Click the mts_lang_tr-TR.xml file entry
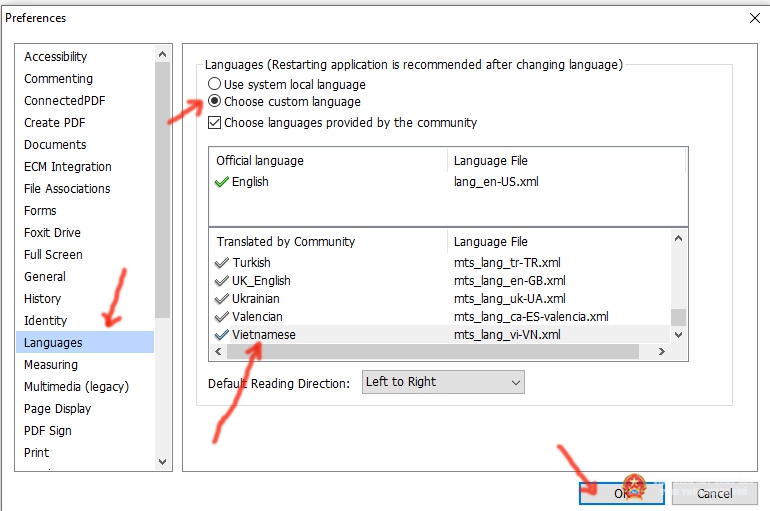770x511 pixels. [507, 263]
